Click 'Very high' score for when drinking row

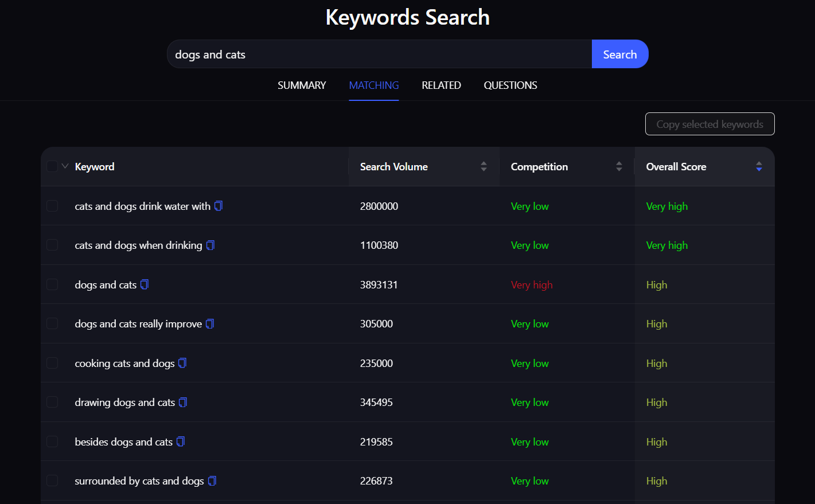pyautogui.click(x=667, y=245)
